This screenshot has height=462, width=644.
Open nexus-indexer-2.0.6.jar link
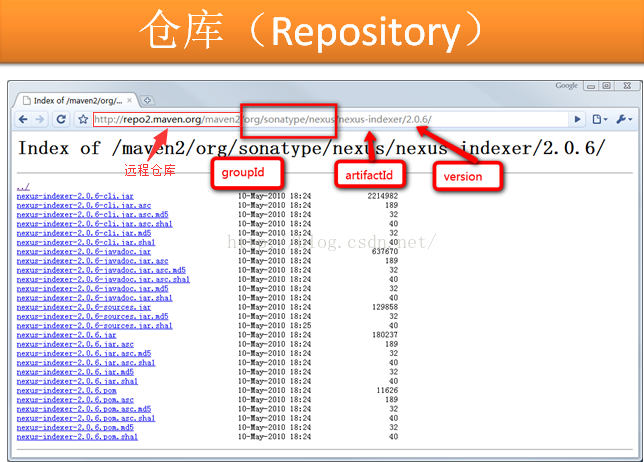pyautogui.click(x=67, y=335)
